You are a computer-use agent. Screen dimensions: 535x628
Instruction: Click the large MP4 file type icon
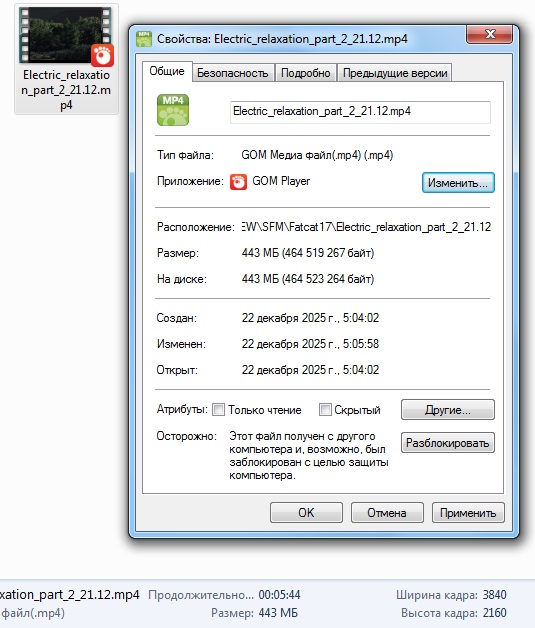[173, 110]
